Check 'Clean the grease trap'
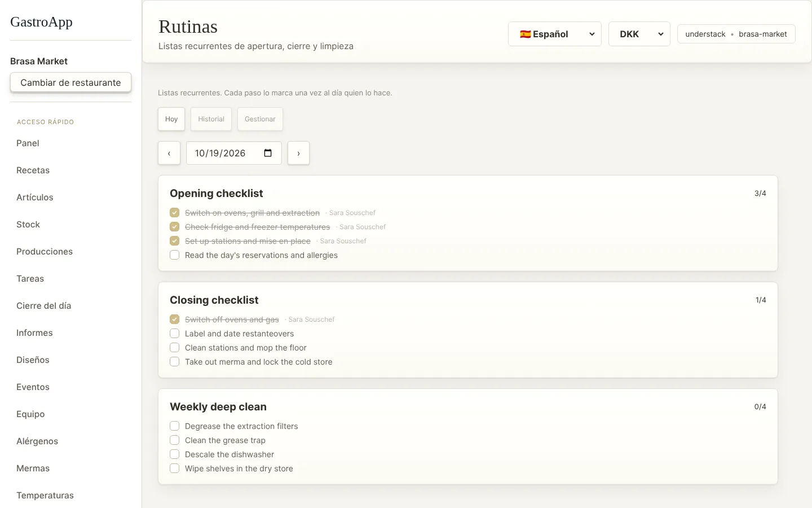Image resolution: width=812 pixels, height=508 pixels. [x=175, y=440]
